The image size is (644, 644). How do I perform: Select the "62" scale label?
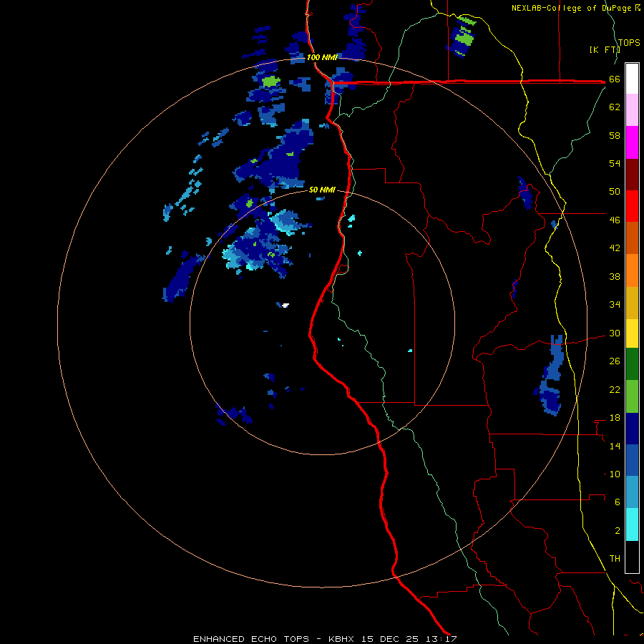click(615, 107)
